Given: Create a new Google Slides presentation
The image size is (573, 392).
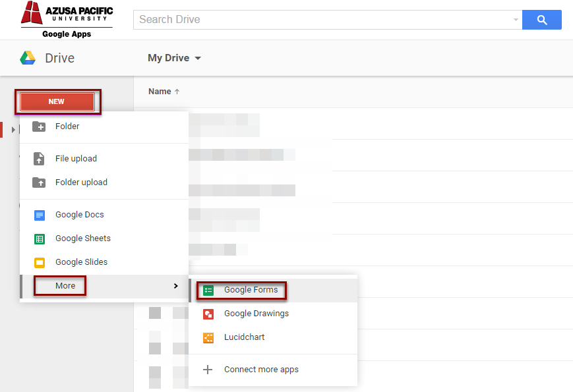Looking at the screenshot, I should (x=104, y=262).
